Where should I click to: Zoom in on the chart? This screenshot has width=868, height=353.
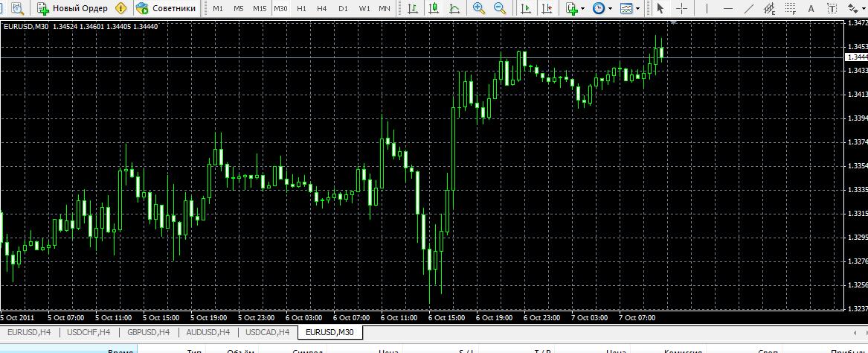click(x=480, y=8)
